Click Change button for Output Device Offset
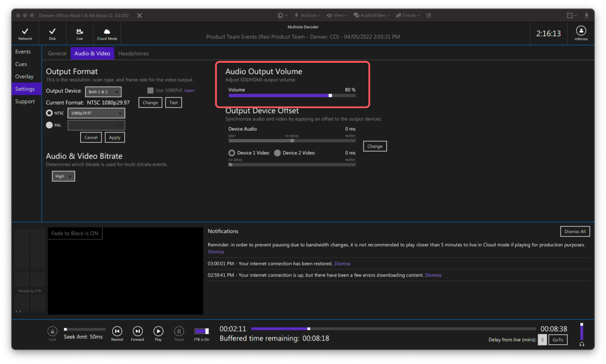The image size is (606, 364). (x=375, y=146)
